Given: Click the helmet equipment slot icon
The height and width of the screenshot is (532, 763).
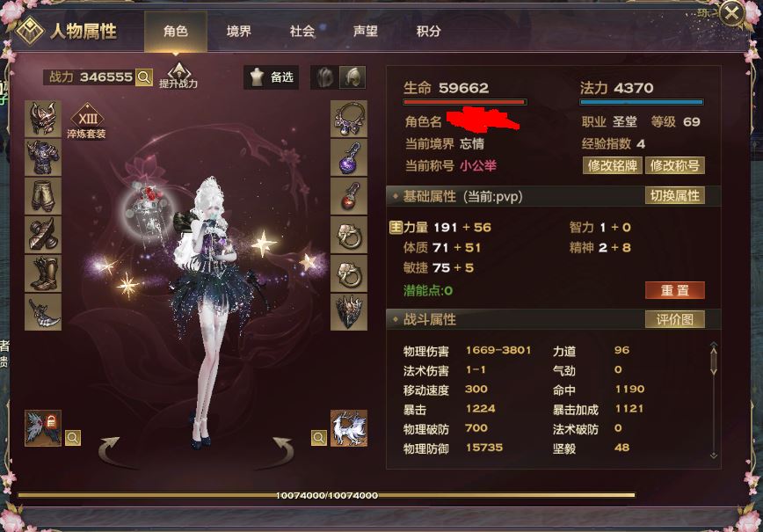Looking at the screenshot, I should click(43, 119).
